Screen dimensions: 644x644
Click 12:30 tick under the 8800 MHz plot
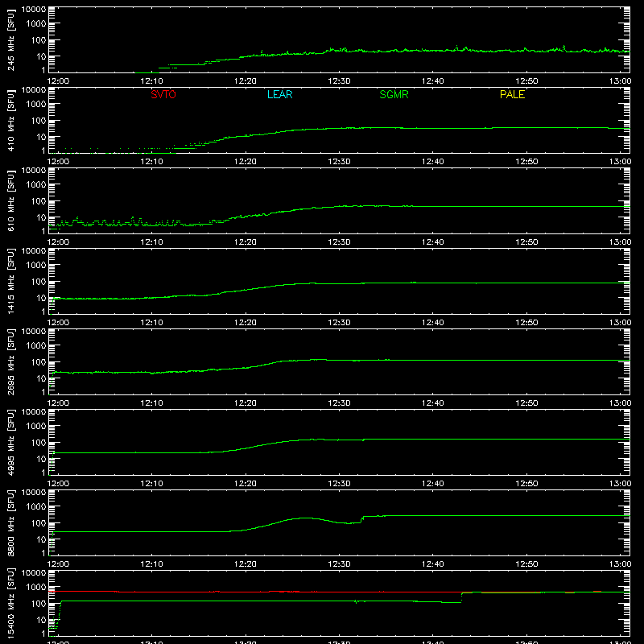339,564
